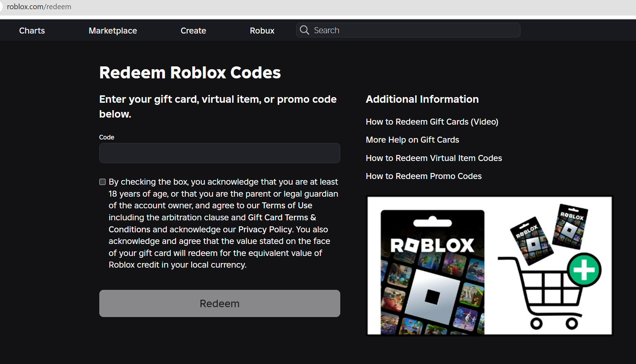Click the Additional Information heading
Image resolution: width=636 pixels, height=364 pixels.
pos(422,99)
